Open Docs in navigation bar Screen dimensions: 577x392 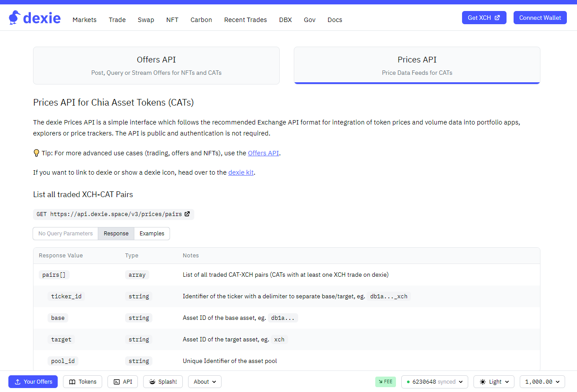tap(335, 20)
